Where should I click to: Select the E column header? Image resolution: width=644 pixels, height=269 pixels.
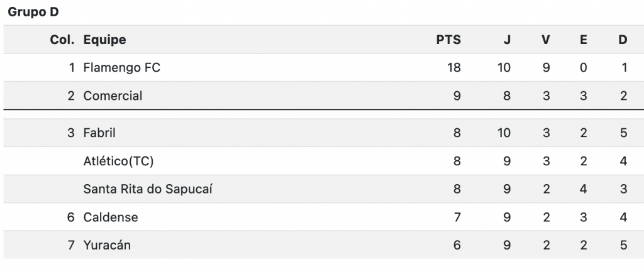(583, 40)
